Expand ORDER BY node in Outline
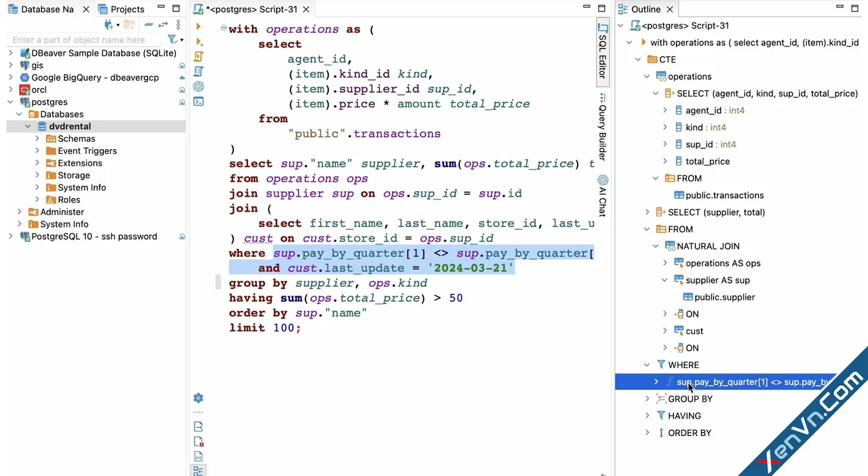 647,432
